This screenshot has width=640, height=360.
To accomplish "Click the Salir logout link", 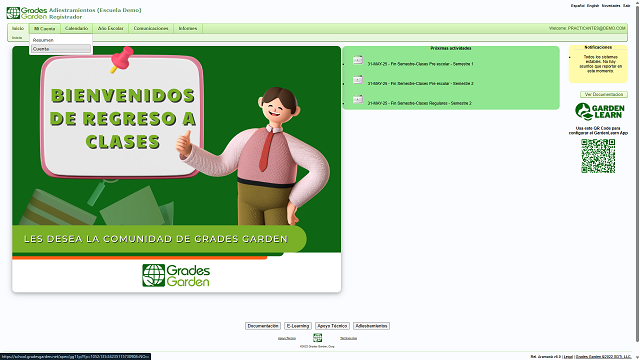I will tap(627, 6).
